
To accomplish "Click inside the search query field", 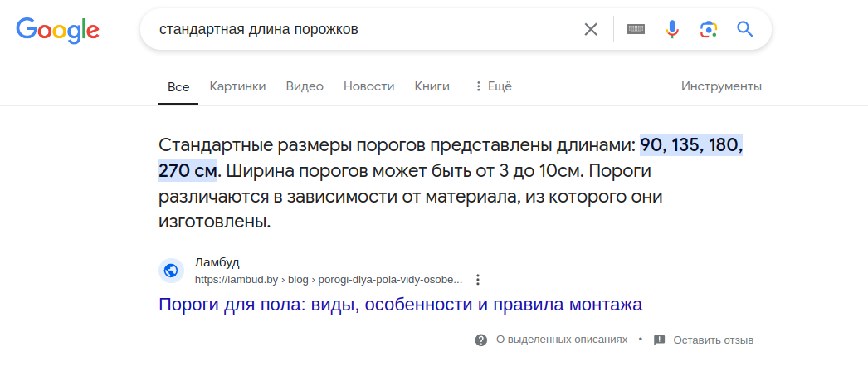I will [365, 30].
